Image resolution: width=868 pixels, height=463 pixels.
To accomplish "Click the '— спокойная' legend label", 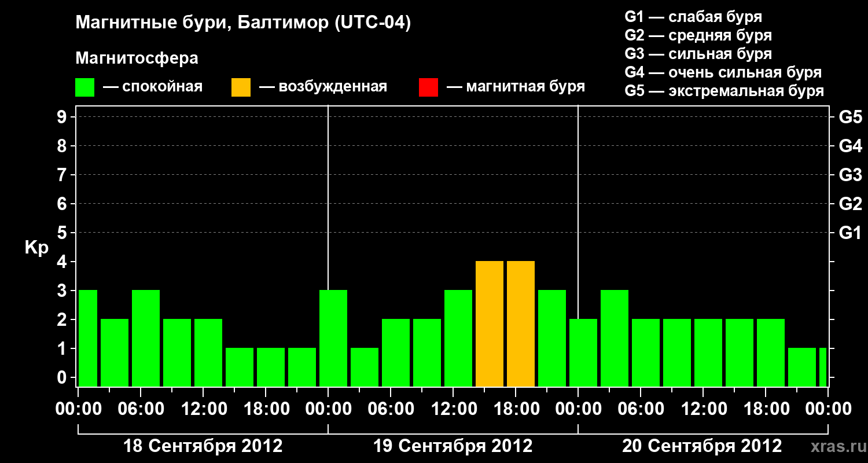I will coord(153,87).
